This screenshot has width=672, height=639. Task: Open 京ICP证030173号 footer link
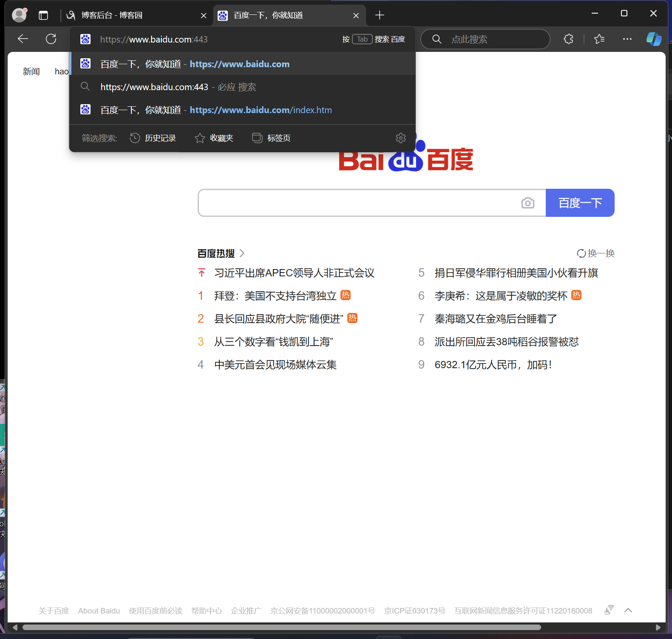tap(415, 611)
